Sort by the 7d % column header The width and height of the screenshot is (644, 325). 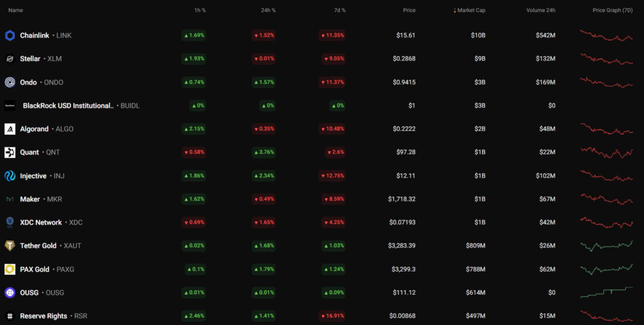click(x=339, y=10)
